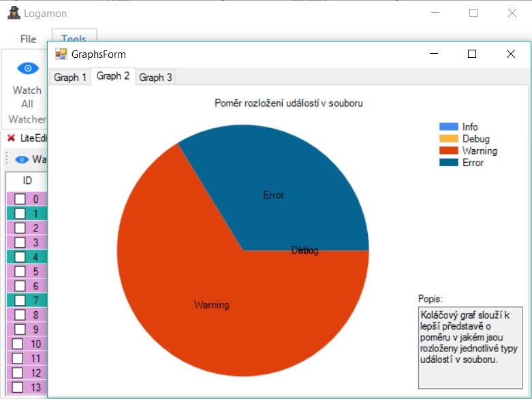Tick the checkbox for row 9
The image size is (532, 399).
(x=20, y=329)
